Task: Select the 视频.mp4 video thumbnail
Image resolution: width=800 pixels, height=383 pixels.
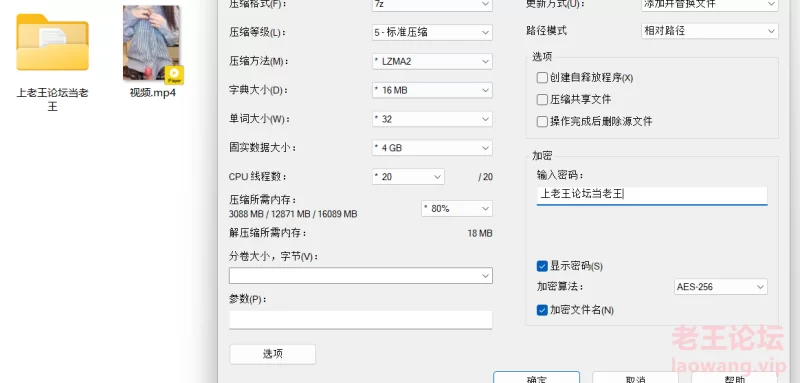Action: point(152,44)
